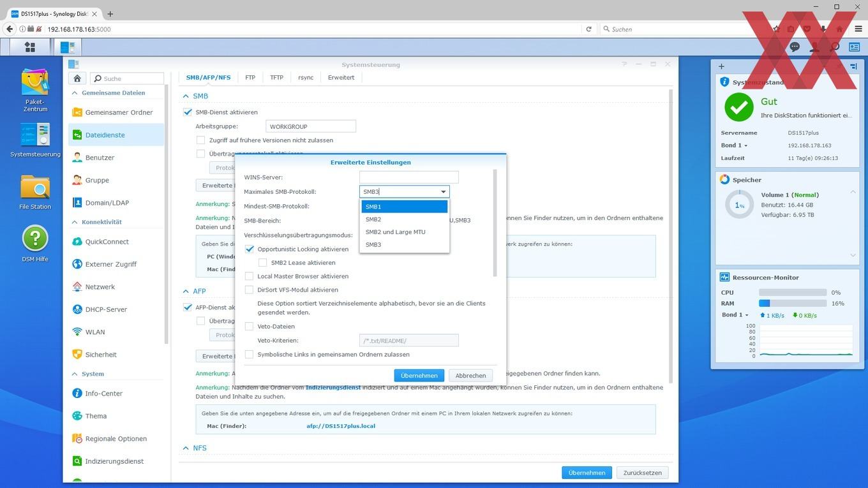
Task: Open Info-Center in sidebar
Action: [x=116, y=394]
